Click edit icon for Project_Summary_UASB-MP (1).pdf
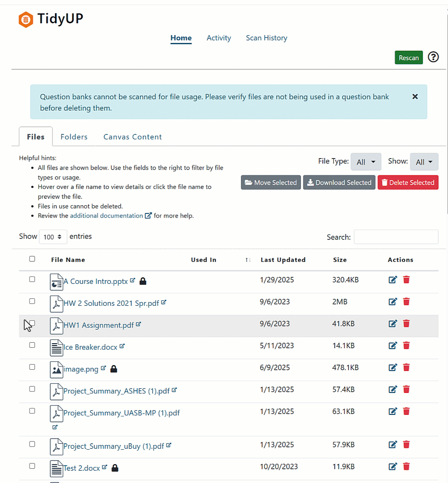This screenshot has height=483, width=448. (393, 411)
